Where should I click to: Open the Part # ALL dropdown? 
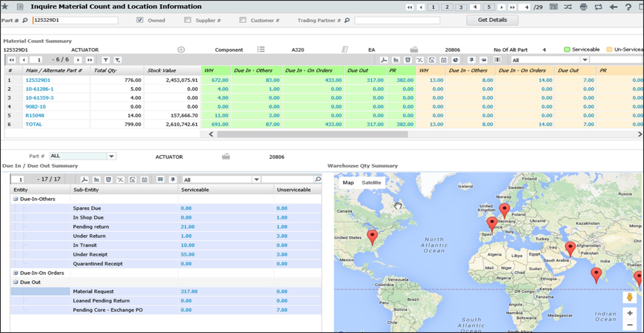click(x=112, y=156)
